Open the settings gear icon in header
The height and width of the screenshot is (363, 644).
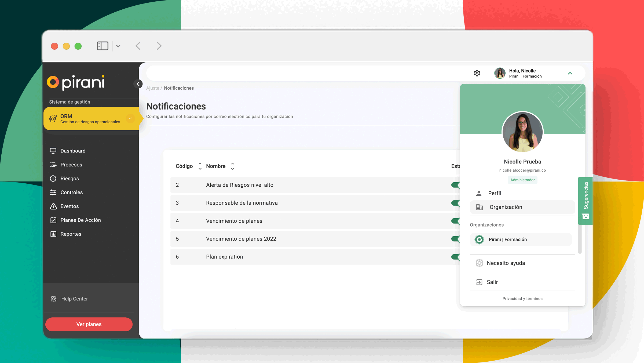(477, 73)
